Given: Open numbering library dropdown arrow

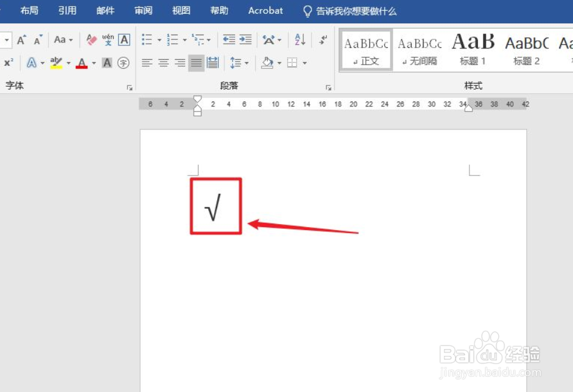Looking at the screenshot, I should 185,40.
